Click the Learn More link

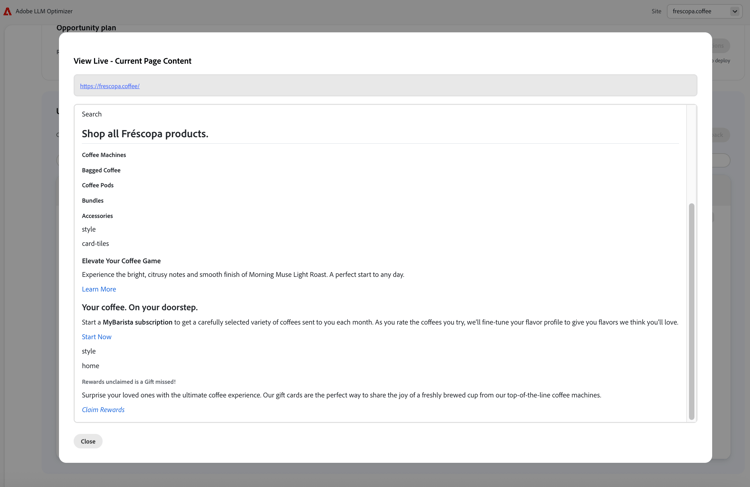click(99, 289)
